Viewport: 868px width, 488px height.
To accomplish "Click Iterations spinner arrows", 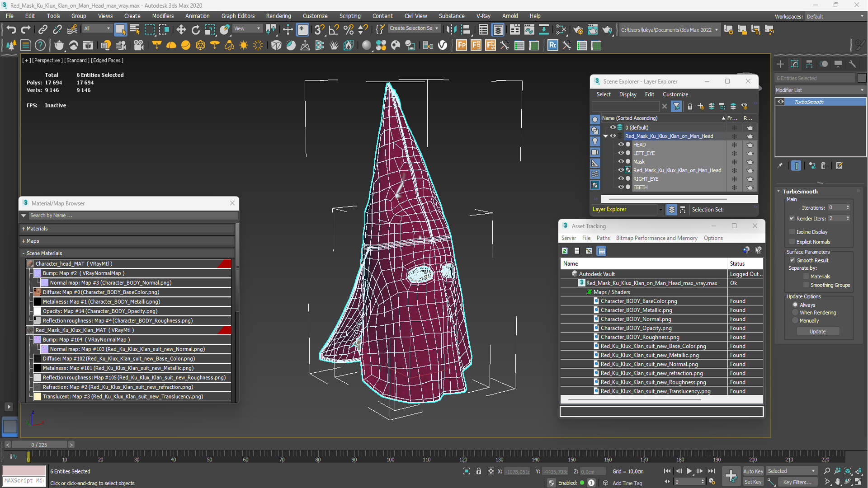I will (848, 207).
